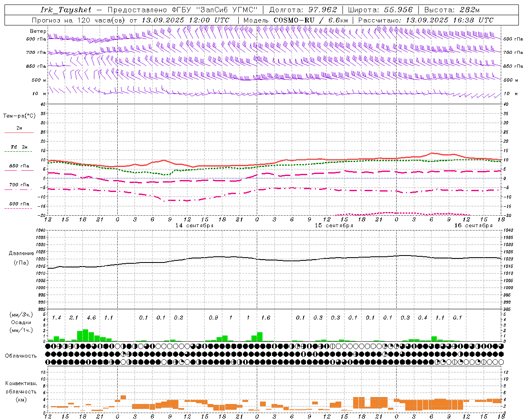The height and width of the screenshot is (420, 525).
Task: Click the Высота: 282м header entry
Action: pyautogui.click(x=452, y=10)
